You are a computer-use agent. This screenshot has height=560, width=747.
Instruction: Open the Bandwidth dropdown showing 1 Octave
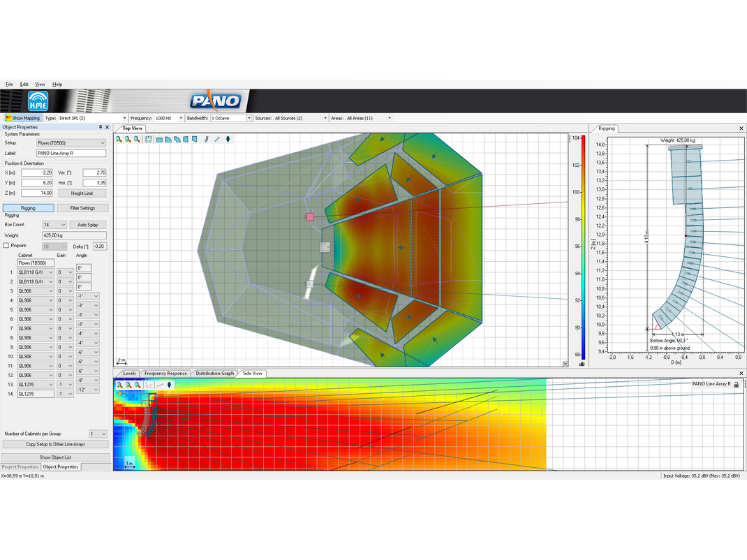(x=230, y=118)
